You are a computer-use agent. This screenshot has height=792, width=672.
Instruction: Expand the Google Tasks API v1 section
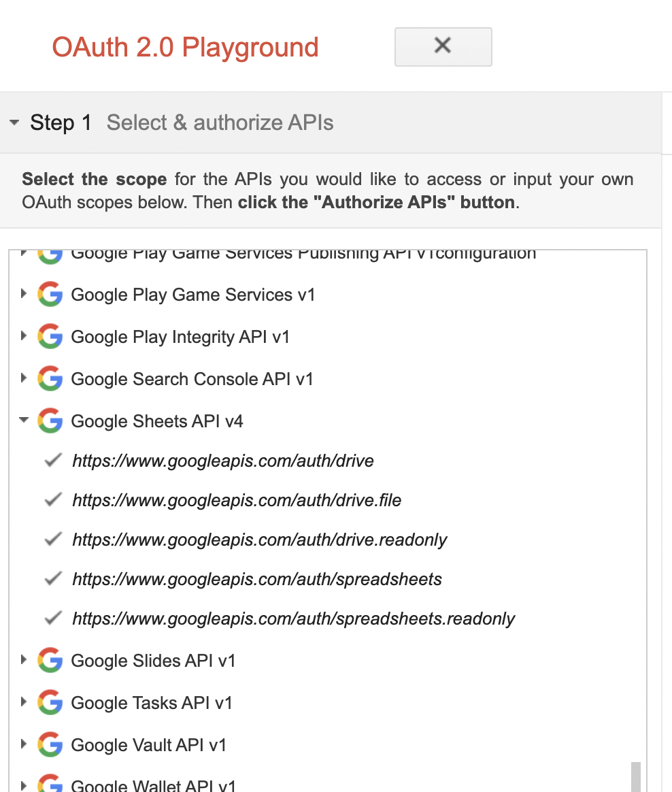click(24, 702)
